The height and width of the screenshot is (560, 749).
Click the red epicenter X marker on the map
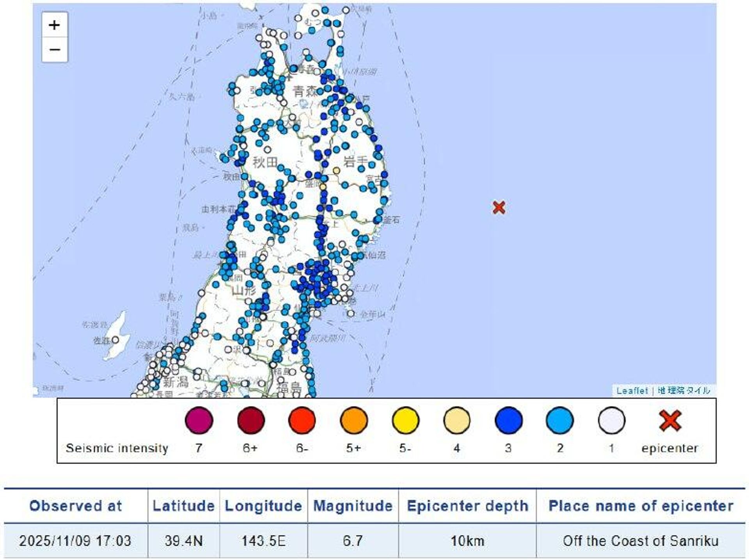(499, 207)
